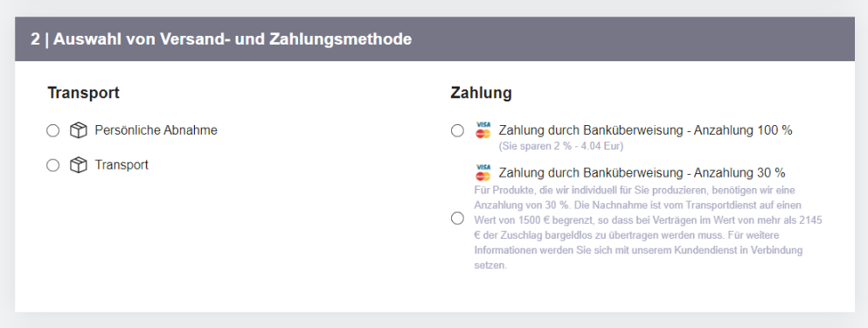Screen dimensions: 868x328
Task: Click the Zahlung durch Banküberweisung - Anzahlung 30 % label
Action: click(642, 172)
